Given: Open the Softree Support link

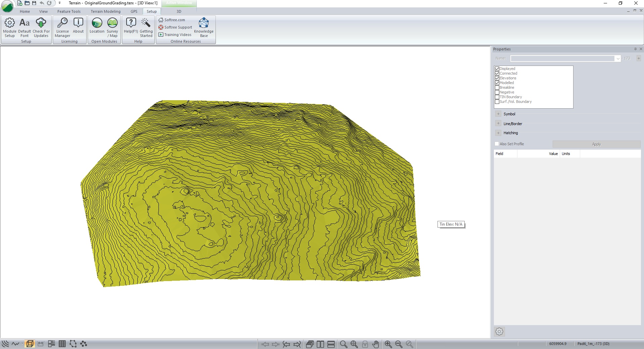Looking at the screenshot, I should (x=175, y=27).
